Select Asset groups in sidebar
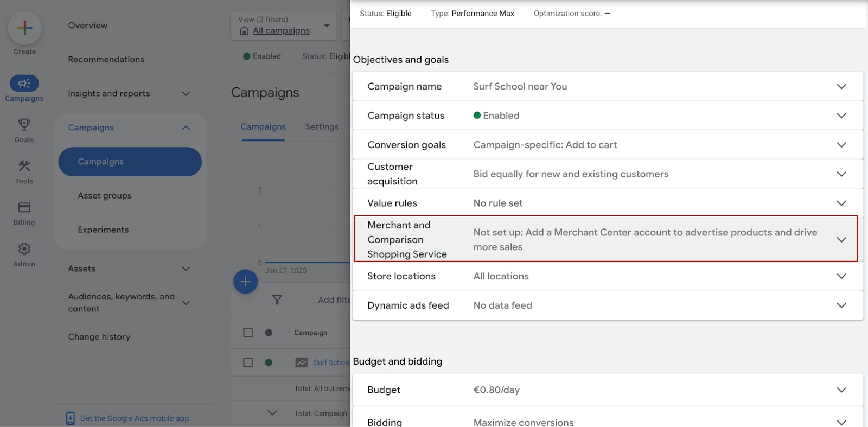This screenshot has height=427, width=868. click(105, 196)
